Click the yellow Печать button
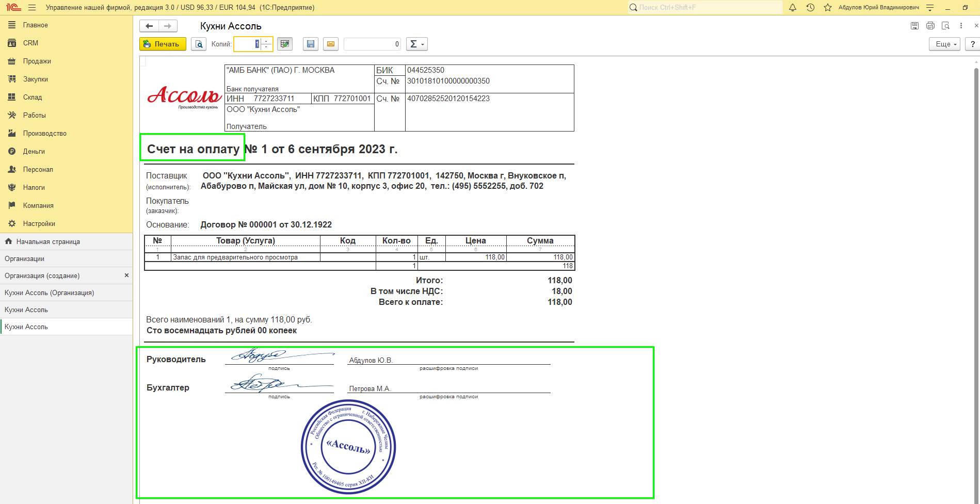 (163, 44)
